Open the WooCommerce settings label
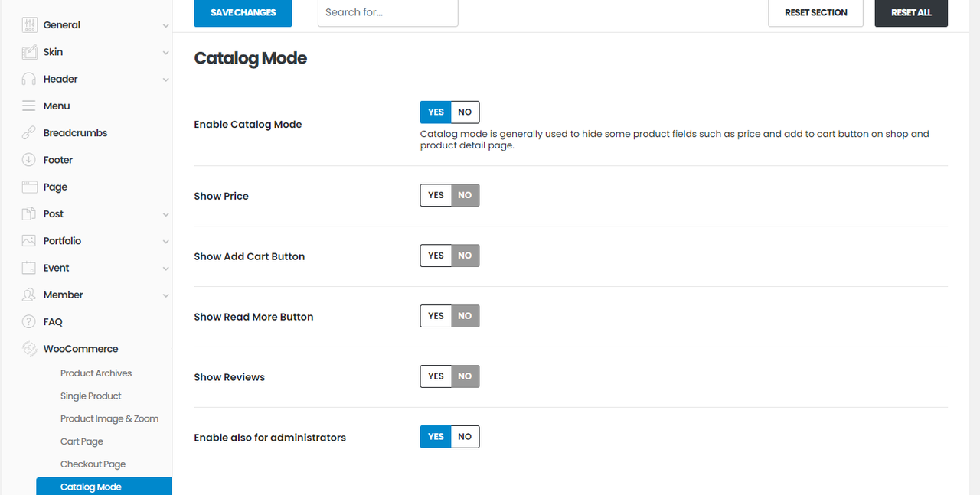The image size is (980, 495). 80,349
